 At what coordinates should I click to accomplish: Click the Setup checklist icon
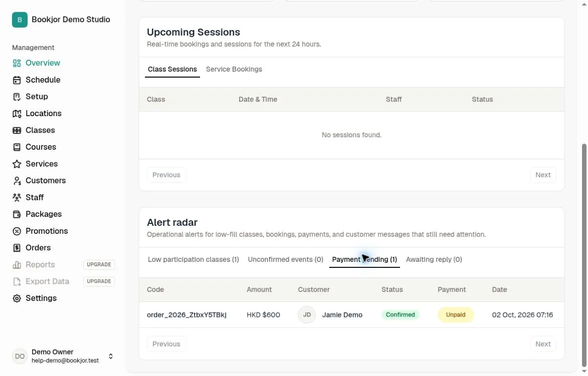[17, 97]
